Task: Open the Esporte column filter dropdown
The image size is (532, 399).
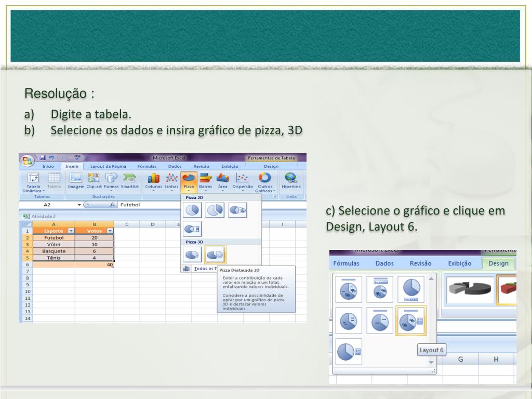Action: point(71,231)
